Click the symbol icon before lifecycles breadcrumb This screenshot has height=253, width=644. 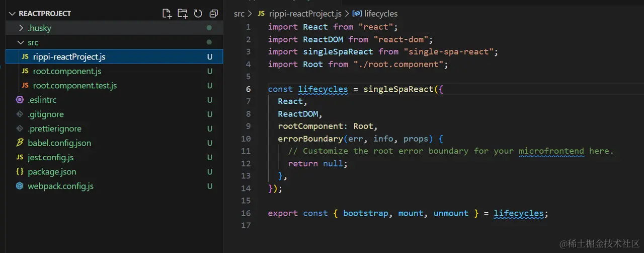pyautogui.click(x=357, y=14)
